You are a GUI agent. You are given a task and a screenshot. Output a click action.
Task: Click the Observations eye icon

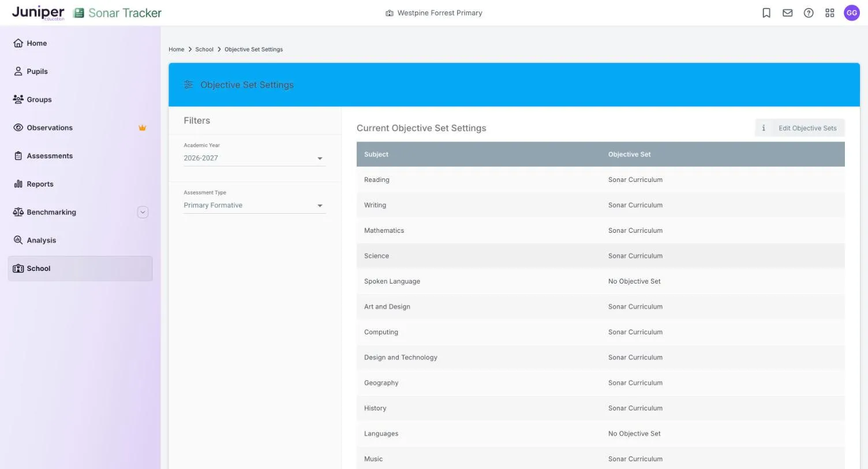coord(18,128)
